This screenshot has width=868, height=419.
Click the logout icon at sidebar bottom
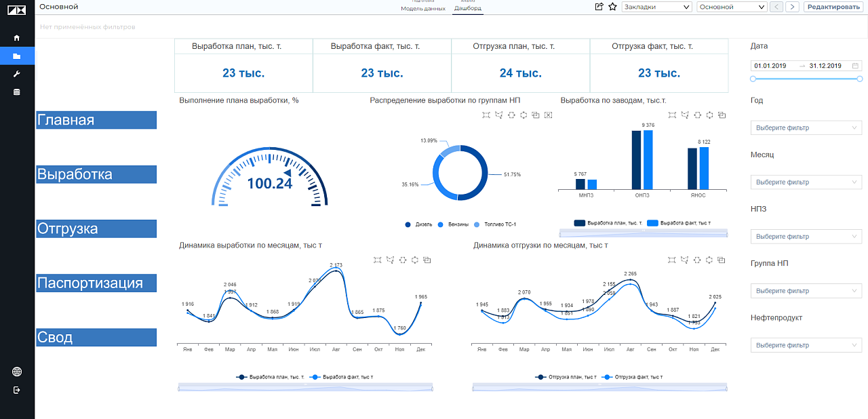[x=17, y=390]
